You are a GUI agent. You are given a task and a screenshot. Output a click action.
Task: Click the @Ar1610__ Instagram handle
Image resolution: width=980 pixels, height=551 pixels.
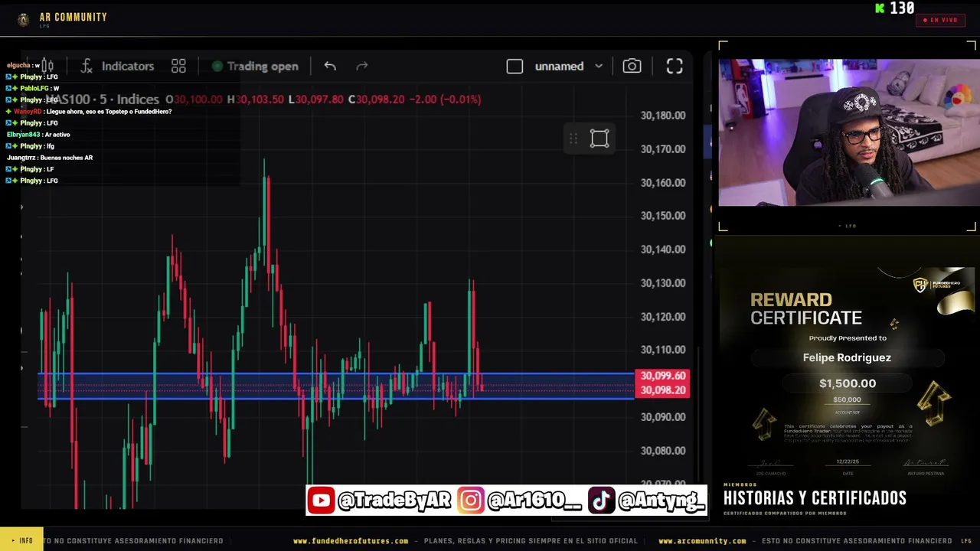coord(534,500)
